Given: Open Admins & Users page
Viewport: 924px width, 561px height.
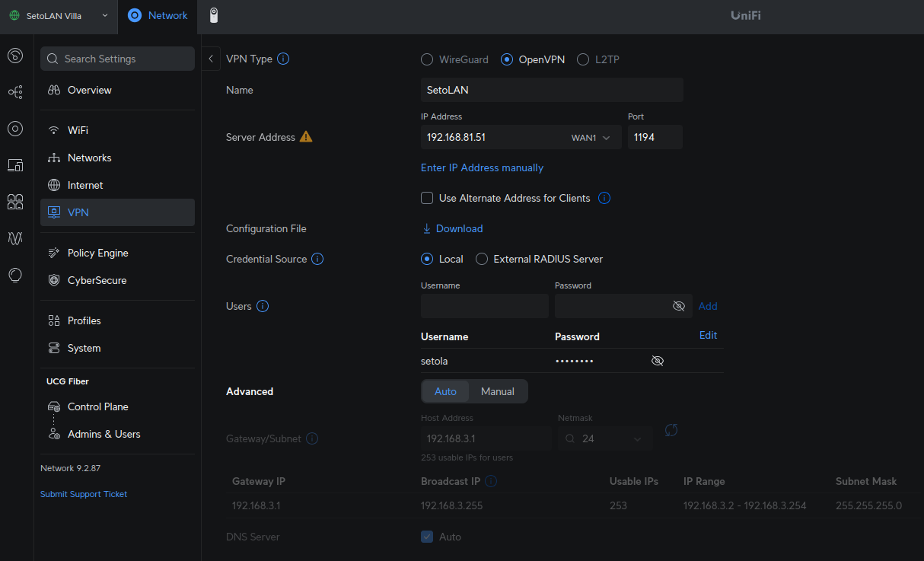Looking at the screenshot, I should (117, 434).
